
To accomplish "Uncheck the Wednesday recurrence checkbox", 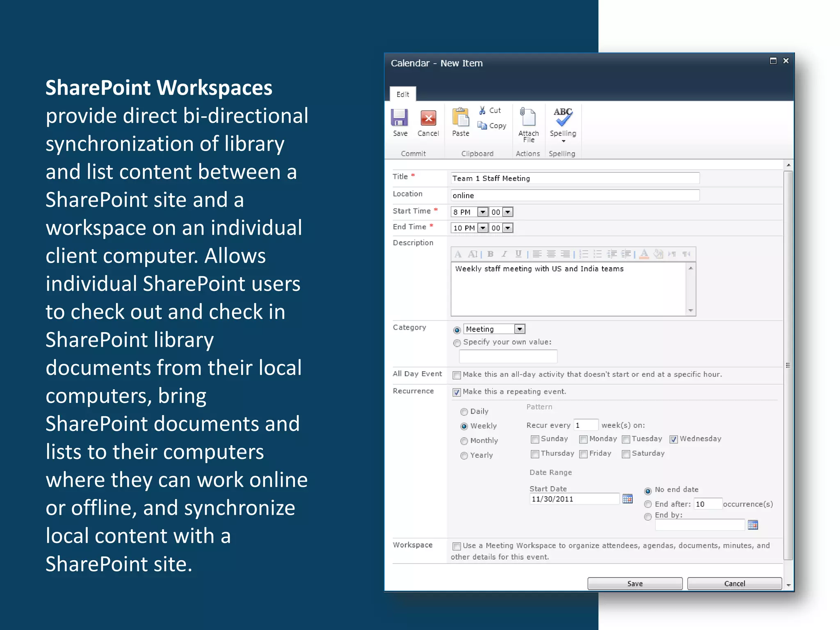I will click(673, 439).
